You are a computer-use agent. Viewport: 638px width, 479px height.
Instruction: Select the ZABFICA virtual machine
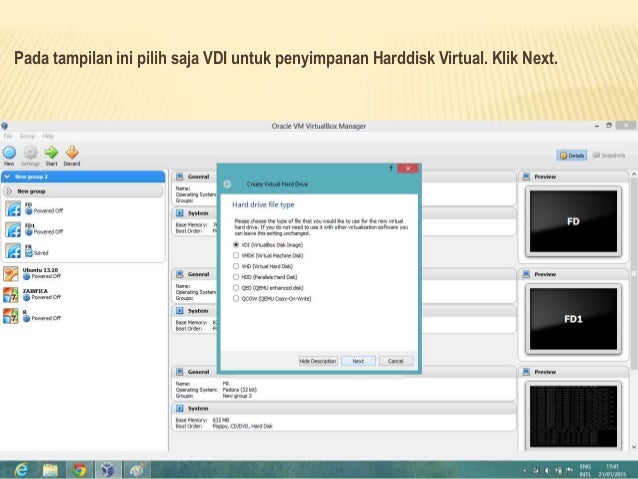[83, 294]
